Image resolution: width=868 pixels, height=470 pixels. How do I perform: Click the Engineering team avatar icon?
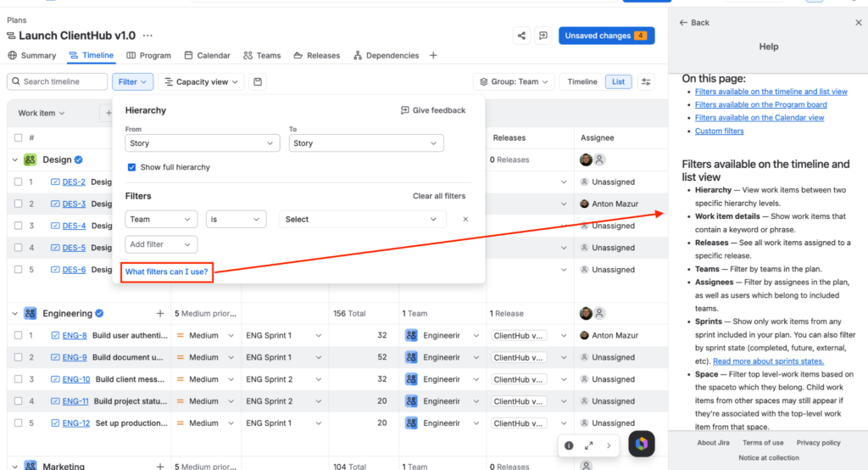30,314
